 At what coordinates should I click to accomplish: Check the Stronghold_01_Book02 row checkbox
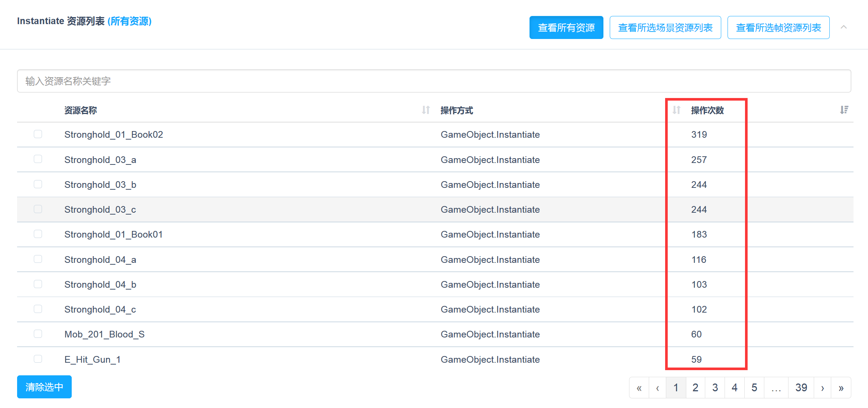(x=38, y=134)
